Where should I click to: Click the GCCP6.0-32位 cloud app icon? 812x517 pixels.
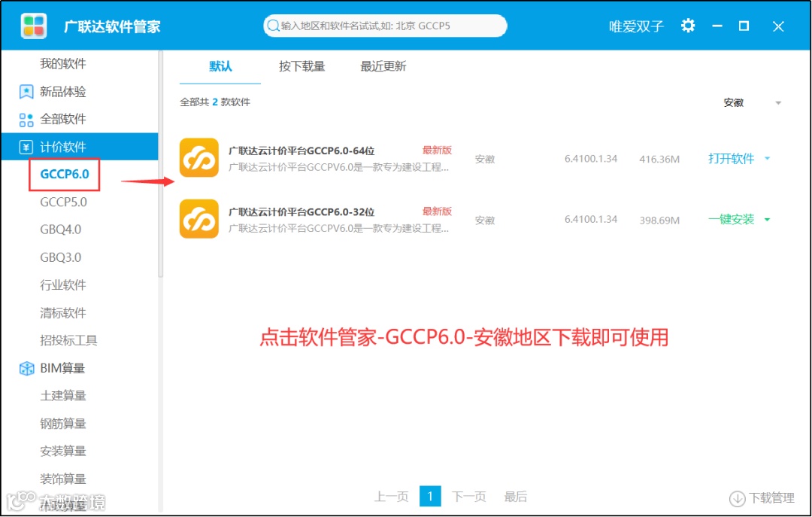(x=199, y=219)
